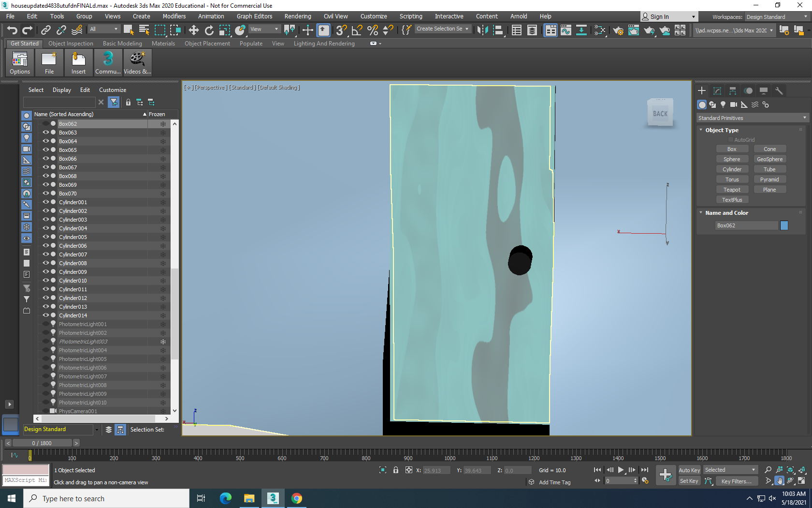
Task: Create a Teapot primitive
Action: pyautogui.click(x=732, y=190)
